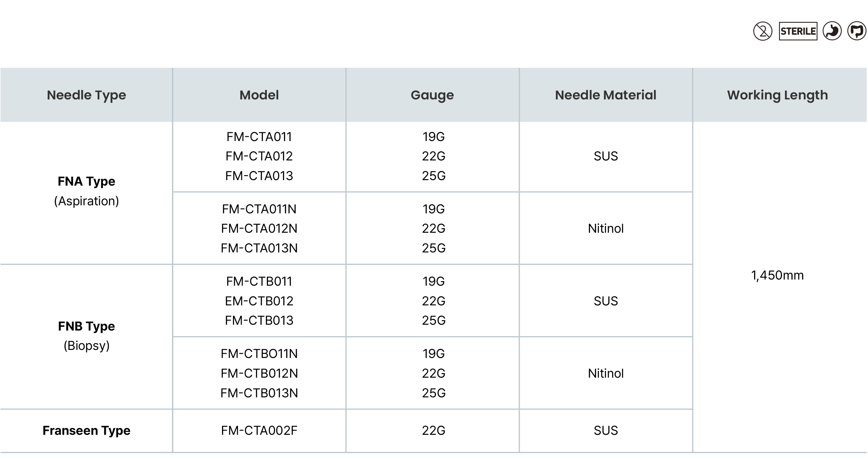Click model FM-CTB013N entry
Viewport: 868px width, 459px height.
click(x=259, y=393)
